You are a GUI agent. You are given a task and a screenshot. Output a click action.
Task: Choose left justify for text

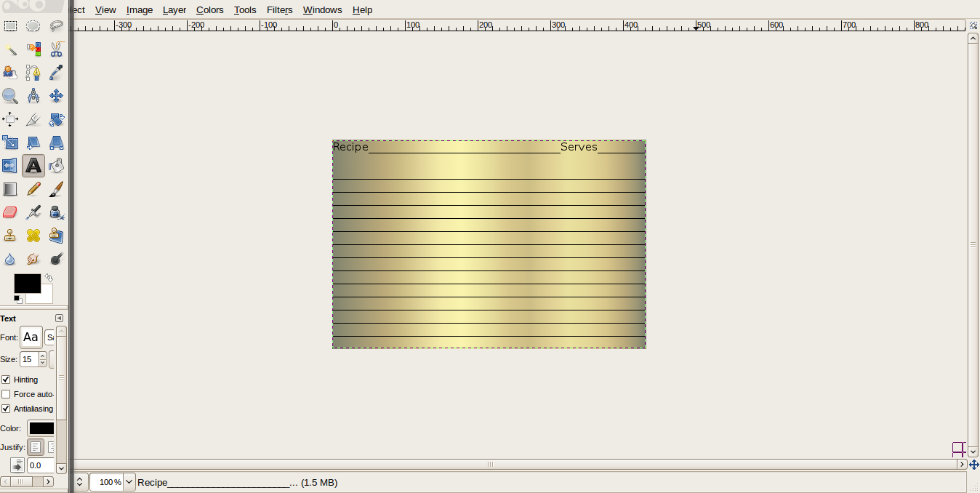[35, 447]
